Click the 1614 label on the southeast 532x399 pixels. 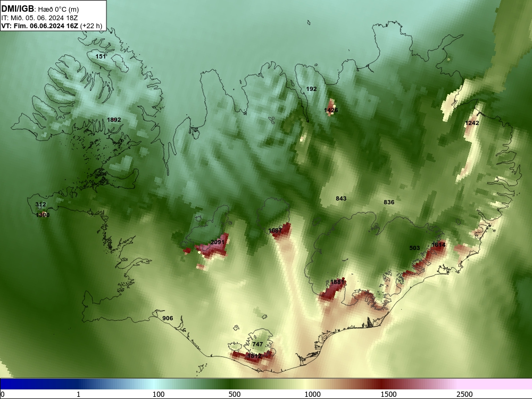438,245
